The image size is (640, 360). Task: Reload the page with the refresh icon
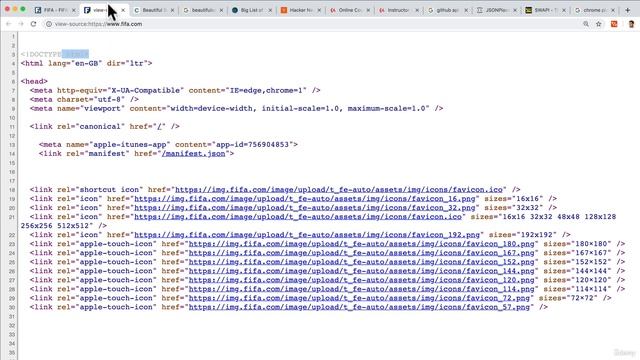tap(33, 24)
